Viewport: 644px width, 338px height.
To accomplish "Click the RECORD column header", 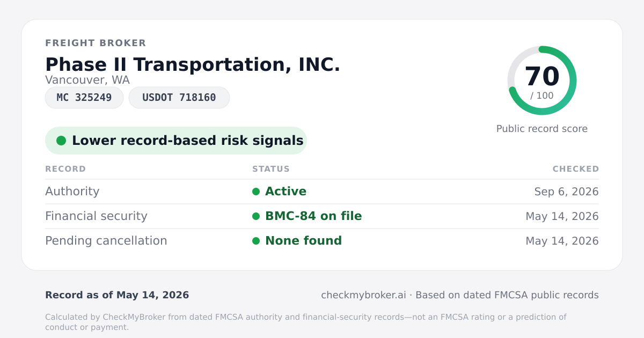I will coord(65,169).
